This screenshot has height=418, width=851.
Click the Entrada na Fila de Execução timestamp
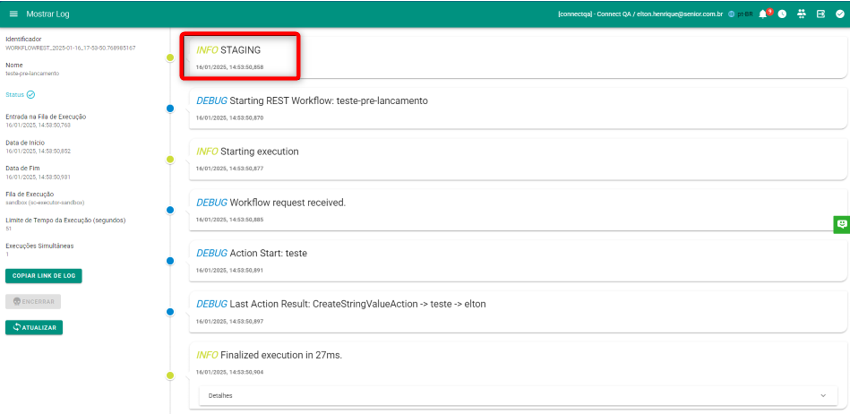pyautogui.click(x=38, y=125)
